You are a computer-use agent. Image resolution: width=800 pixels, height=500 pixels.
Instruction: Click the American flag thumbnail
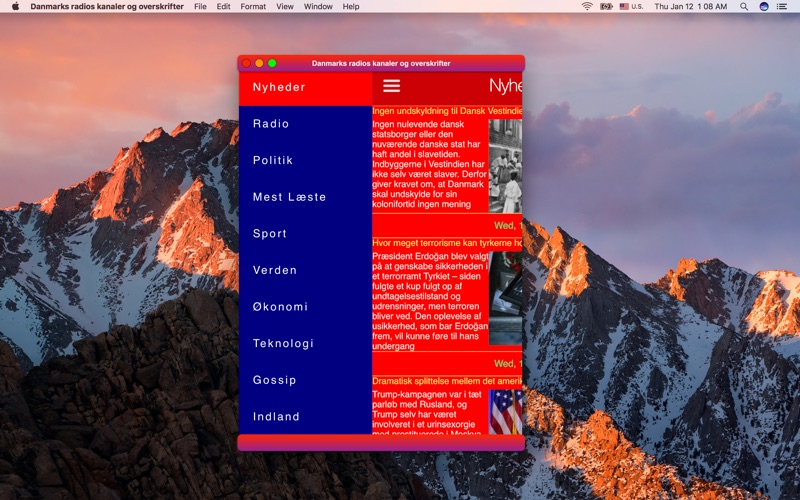pos(505,412)
